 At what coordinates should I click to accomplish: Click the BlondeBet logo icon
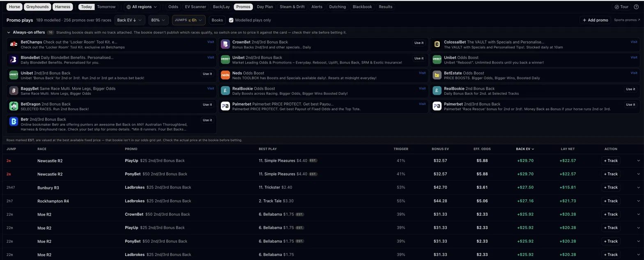coord(14,60)
